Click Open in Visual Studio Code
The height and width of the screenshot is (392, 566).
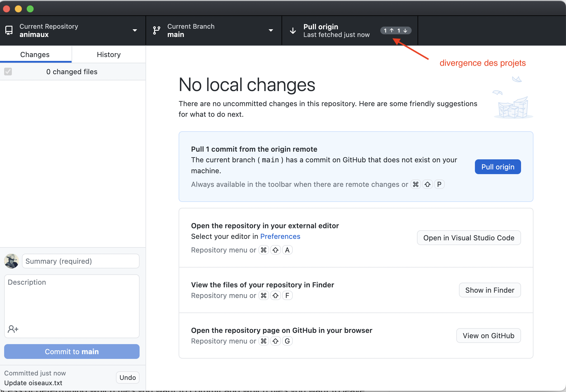click(469, 238)
